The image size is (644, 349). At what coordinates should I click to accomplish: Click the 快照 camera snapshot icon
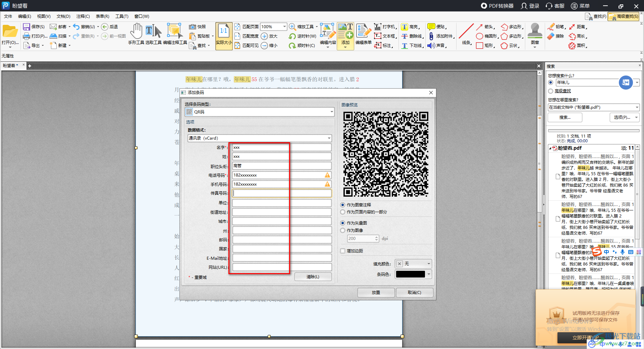[x=192, y=27]
